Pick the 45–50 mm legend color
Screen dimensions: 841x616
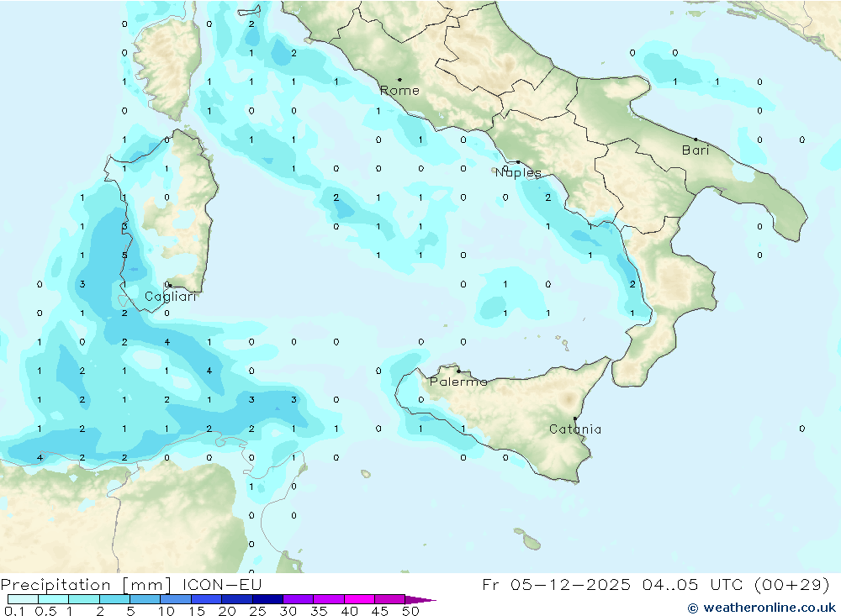390,599
